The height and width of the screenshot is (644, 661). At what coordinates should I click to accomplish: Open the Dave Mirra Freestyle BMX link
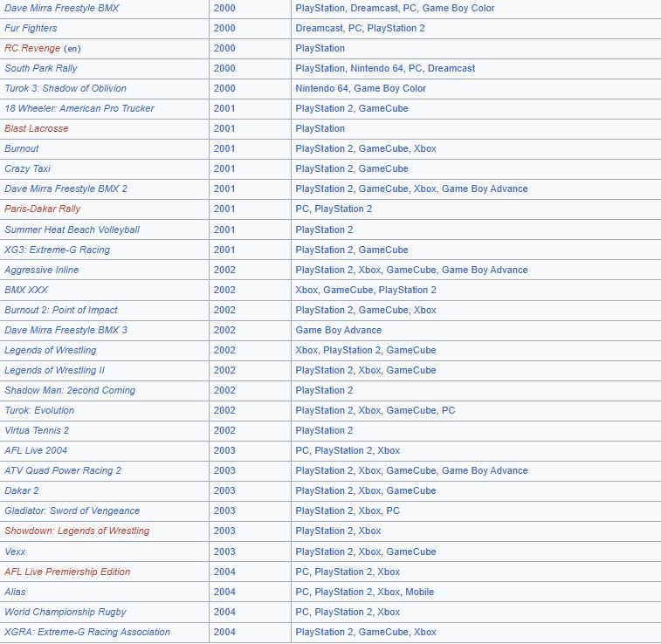62,8
